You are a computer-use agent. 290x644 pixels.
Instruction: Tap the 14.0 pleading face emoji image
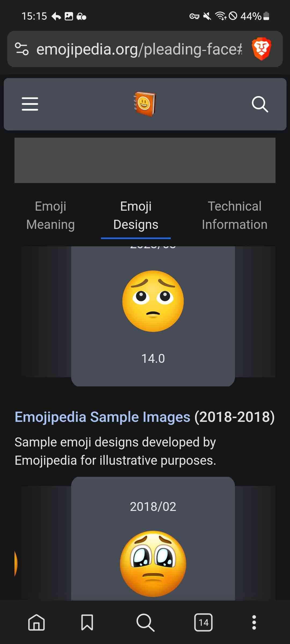[153, 301]
